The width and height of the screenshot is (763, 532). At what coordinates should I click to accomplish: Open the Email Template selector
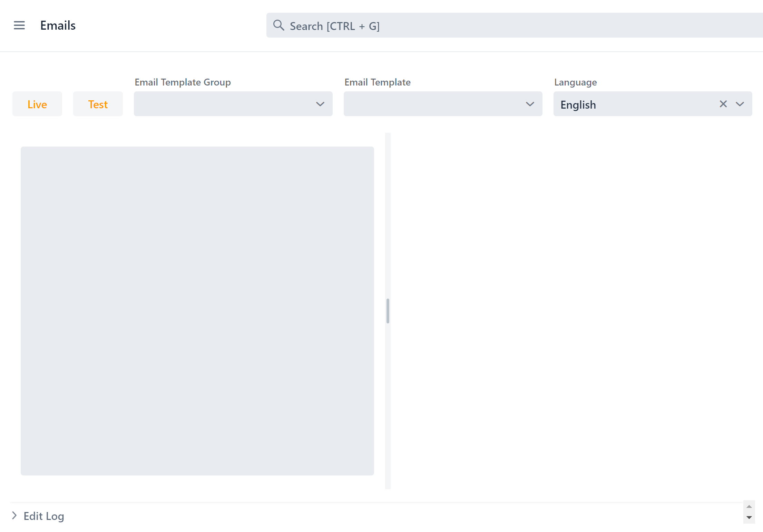443,104
